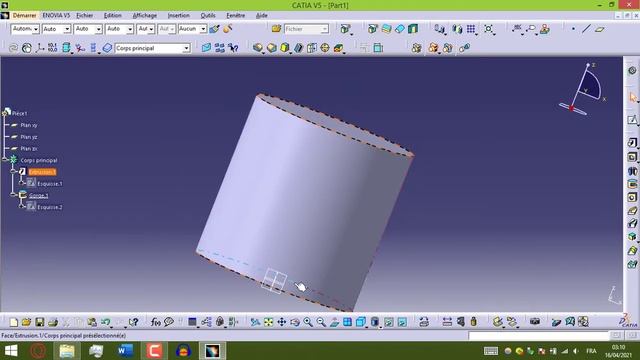Open the Insertion menu

point(178,16)
